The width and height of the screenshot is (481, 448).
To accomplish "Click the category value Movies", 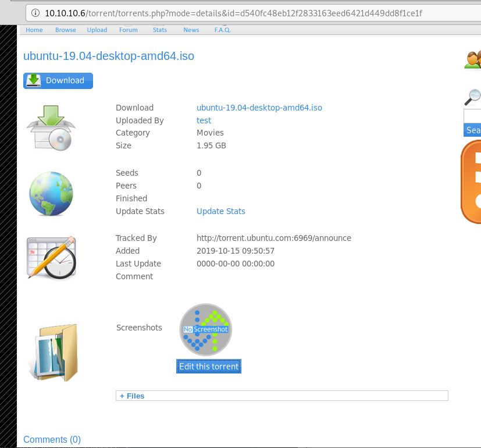I will pos(210,133).
